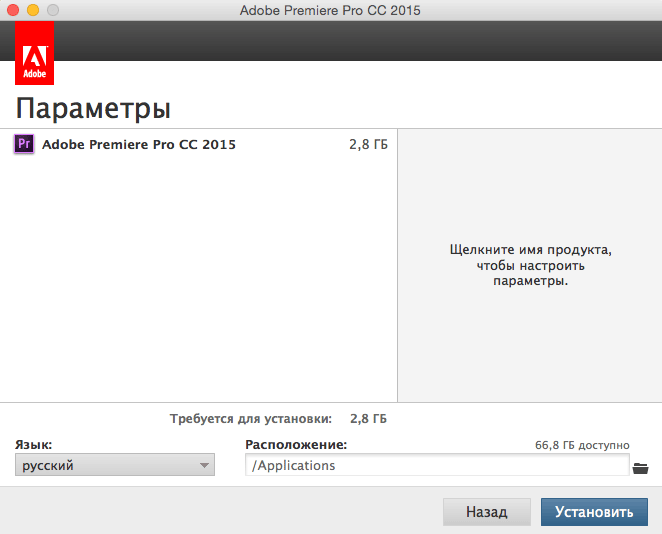Screen dimensions: 662x534
Task: Open the folder browse icon beside location
Action: click(x=640, y=468)
